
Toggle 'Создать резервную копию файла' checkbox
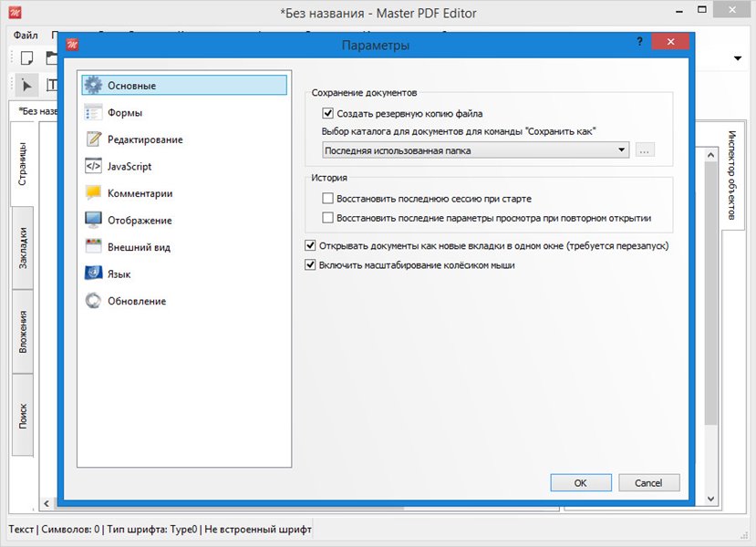(328, 114)
